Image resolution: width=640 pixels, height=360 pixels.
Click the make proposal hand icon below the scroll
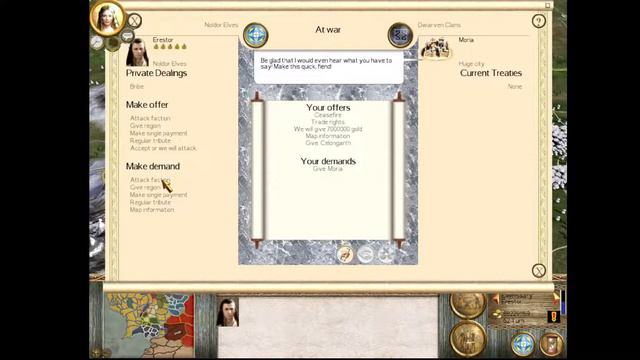click(345, 254)
